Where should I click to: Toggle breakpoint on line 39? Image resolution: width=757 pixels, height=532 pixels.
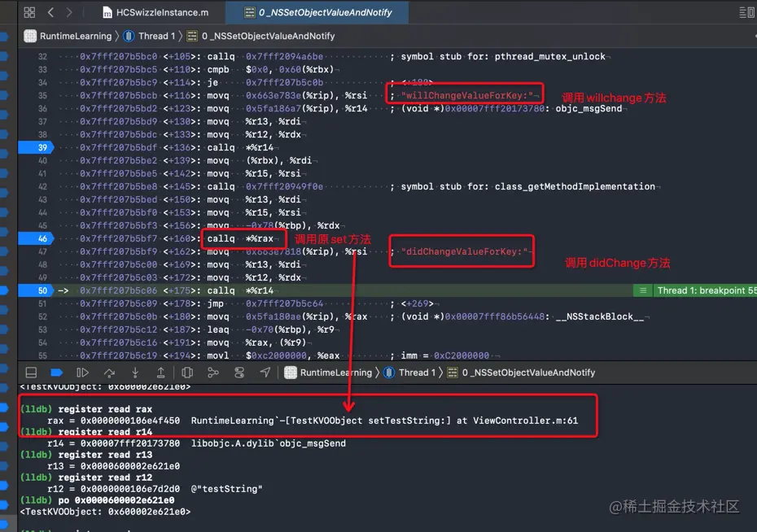click(x=36, y=147)
